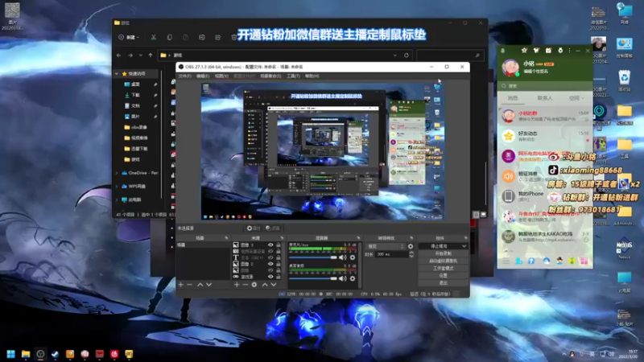The height and width of the screenshot is (362, 644).
Task: Move the selected source down in the Sources list
Action: pyautogui.click(x=274, y=285)
